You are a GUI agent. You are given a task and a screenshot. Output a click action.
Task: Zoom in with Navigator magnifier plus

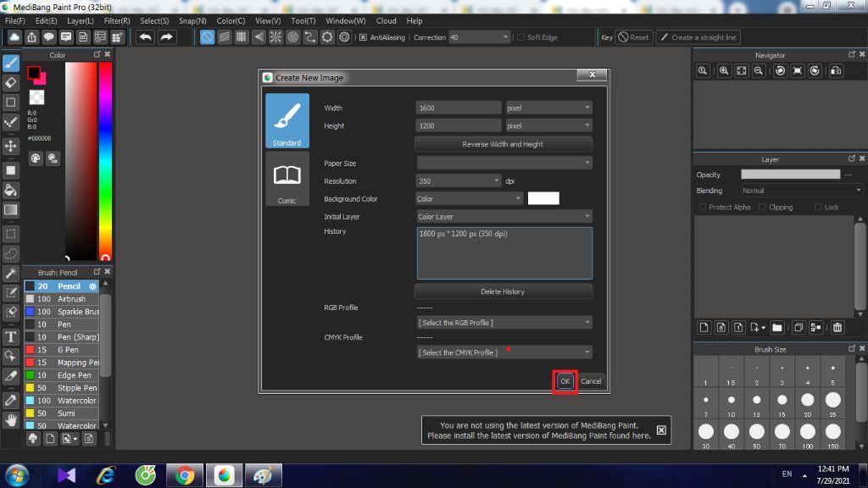[x=724, y=71]
